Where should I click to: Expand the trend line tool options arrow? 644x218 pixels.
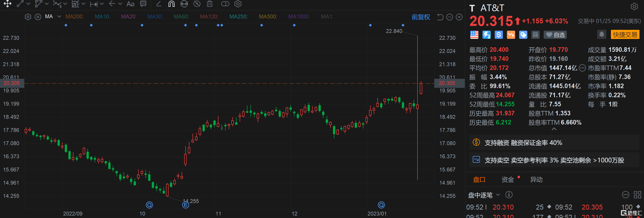pyautogui.click(x=28, y=4)
